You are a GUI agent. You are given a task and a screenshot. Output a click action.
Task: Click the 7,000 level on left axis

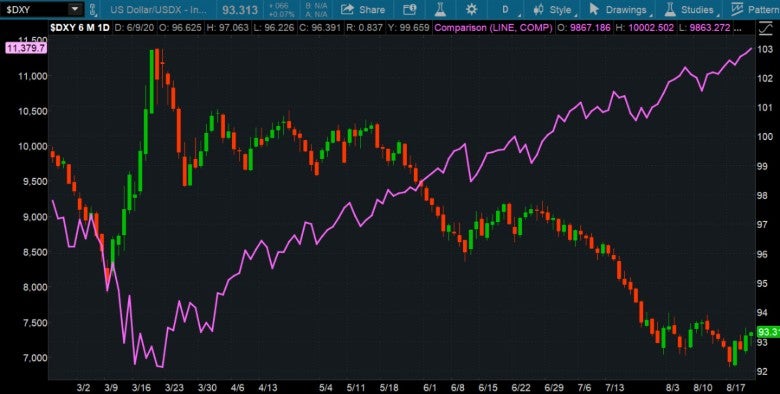tap(34, 358)
